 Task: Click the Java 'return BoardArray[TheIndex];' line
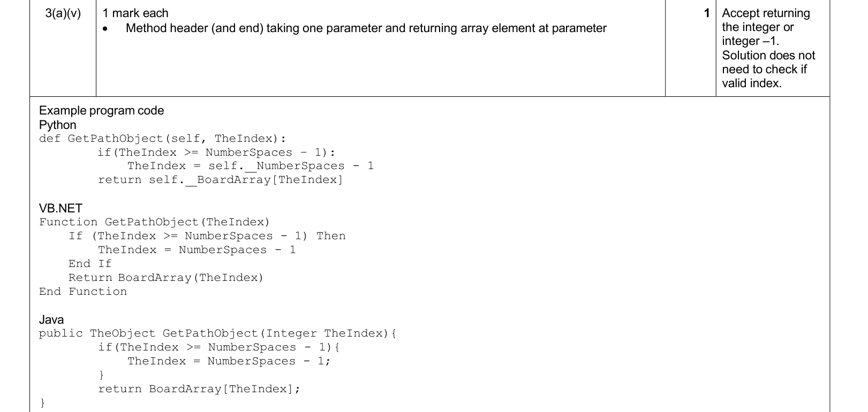click(x=199, y=389)
